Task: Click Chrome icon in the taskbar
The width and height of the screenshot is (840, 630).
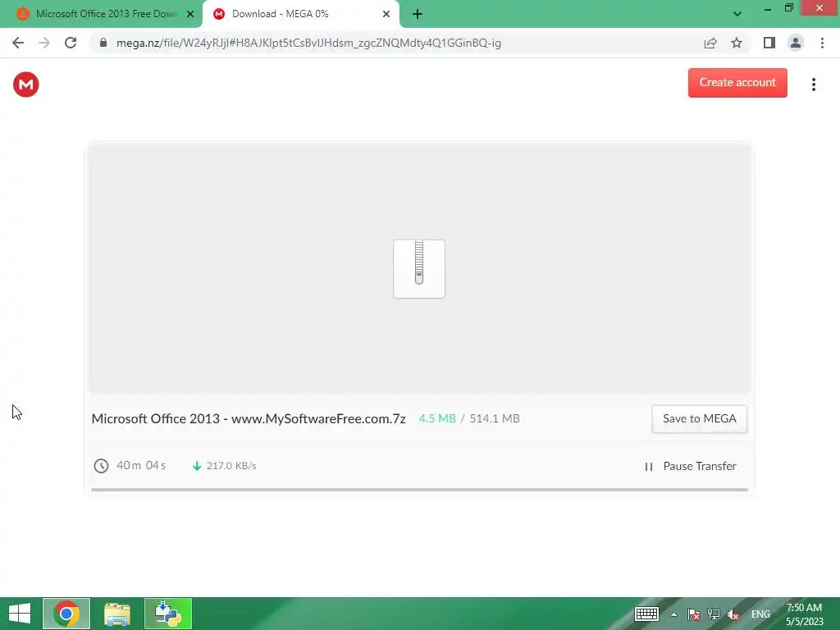Action: (x=66, y=614)
